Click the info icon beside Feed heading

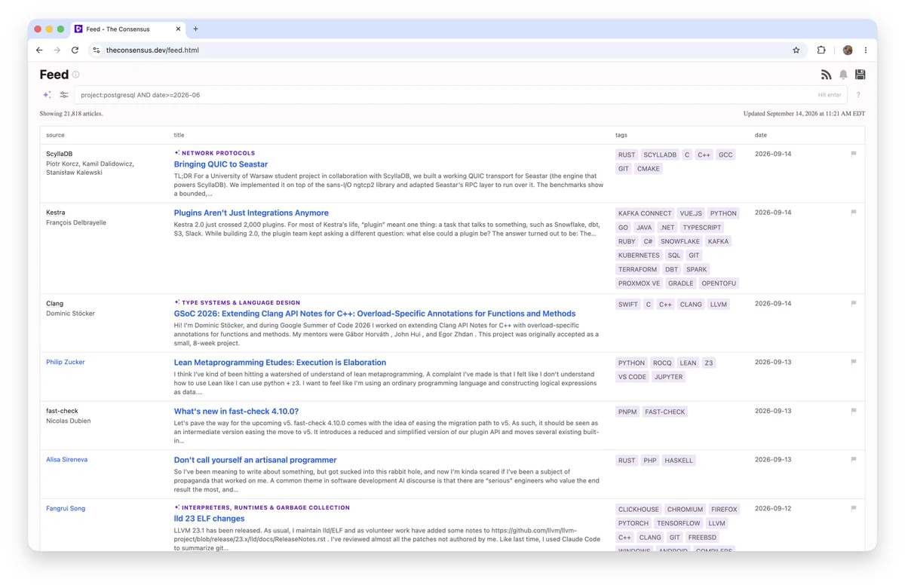[75, 75]
